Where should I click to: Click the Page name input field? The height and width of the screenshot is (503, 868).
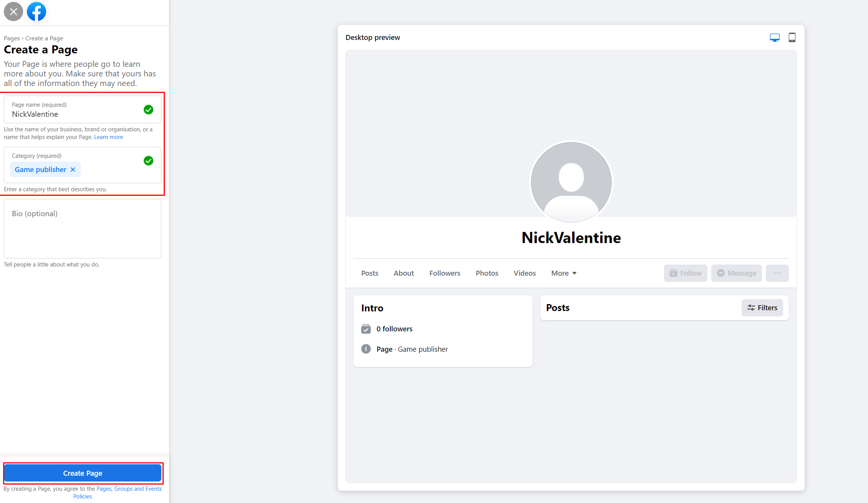pyautogui.click(x=73, y=114)
